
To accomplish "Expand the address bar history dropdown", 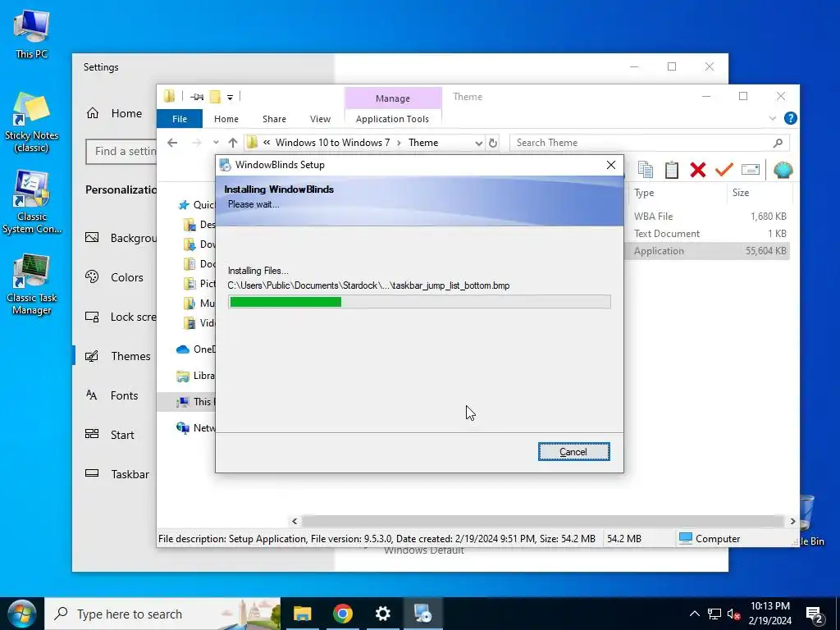I will click(x=478, y=143).
